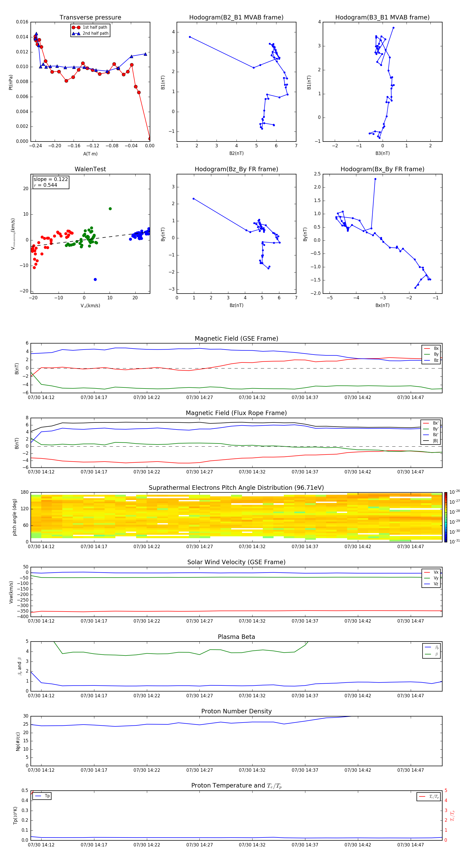
Task: Click the β legend entry in Plasma Beta
Action: 431,654
